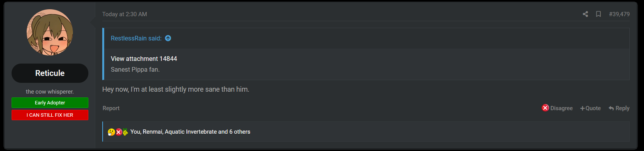Image resolution: width=644 pixels, height=151 pixels.
Task: Show reaction list with 6 others
Action: 190,132
